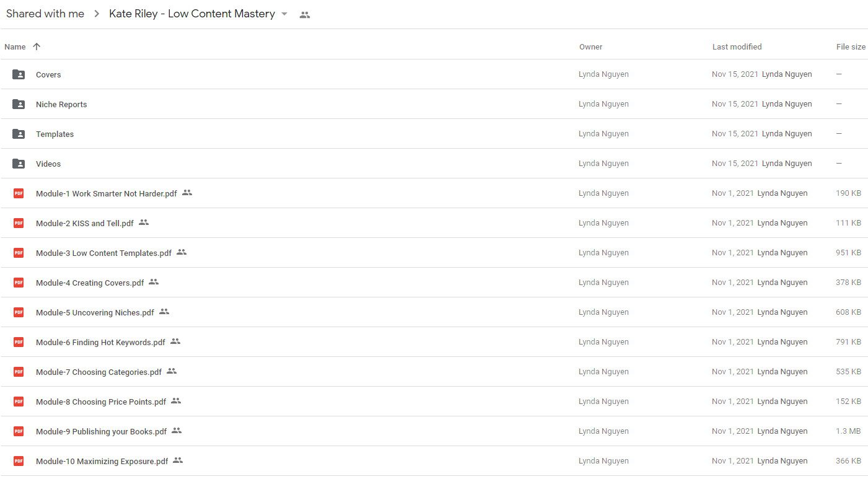Click the 791 KB file size value
This screenshot has width=868, height=479.
pos(848,342)
